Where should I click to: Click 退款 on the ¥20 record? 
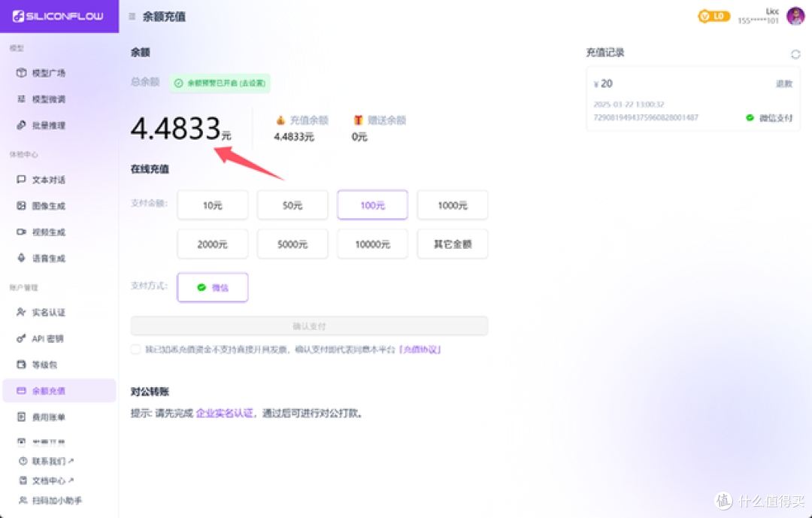pyautogui.click(x=783, y=83)
